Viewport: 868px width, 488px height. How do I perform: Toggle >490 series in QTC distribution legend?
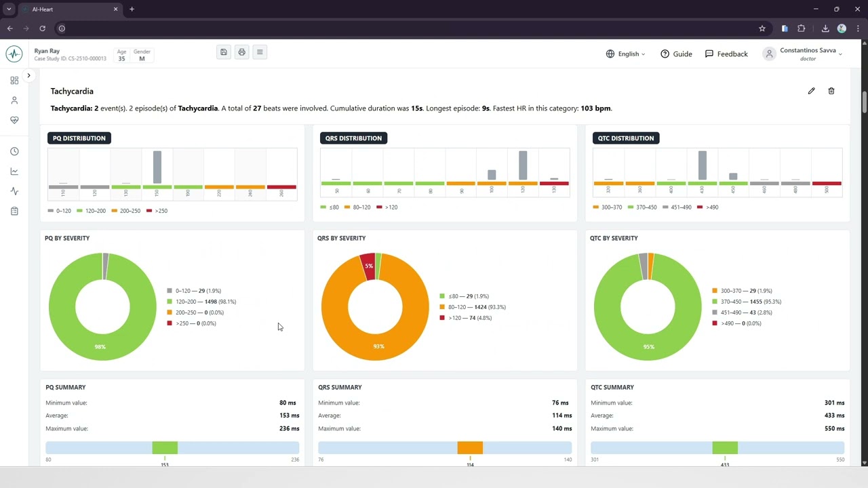[x=708, y=207]
